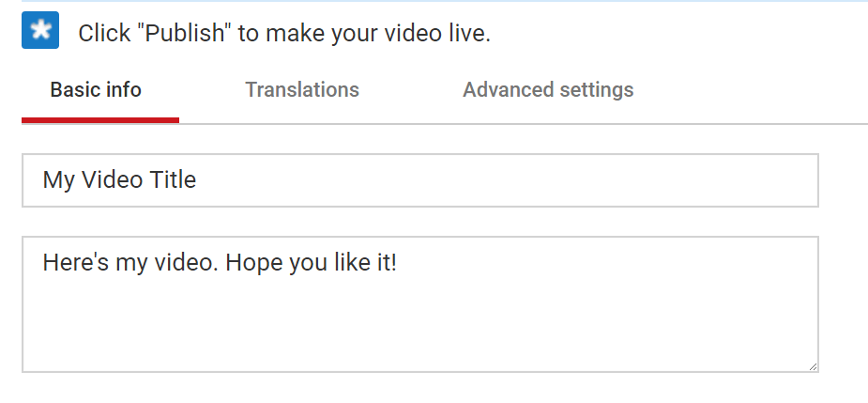Viewport: 868px width, 403px height.
Task: Select the Basic info tab
Action: point(96,90)
